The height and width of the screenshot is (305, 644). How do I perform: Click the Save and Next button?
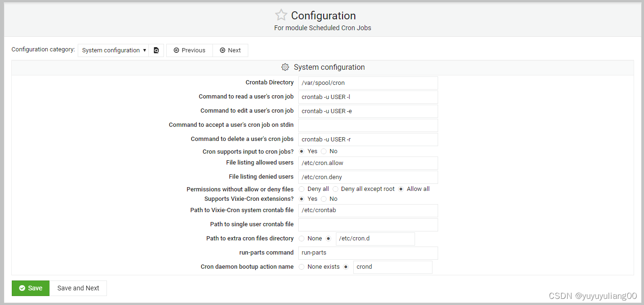[78, 288]
